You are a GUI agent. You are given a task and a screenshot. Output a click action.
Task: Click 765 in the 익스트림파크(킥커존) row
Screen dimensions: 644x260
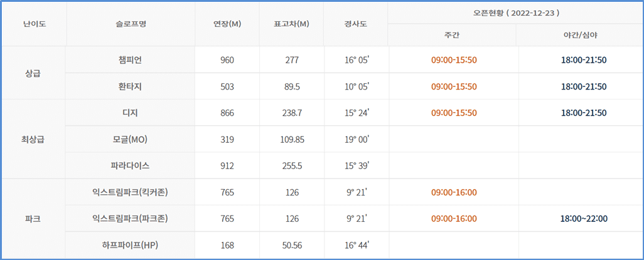click(227, 193)
